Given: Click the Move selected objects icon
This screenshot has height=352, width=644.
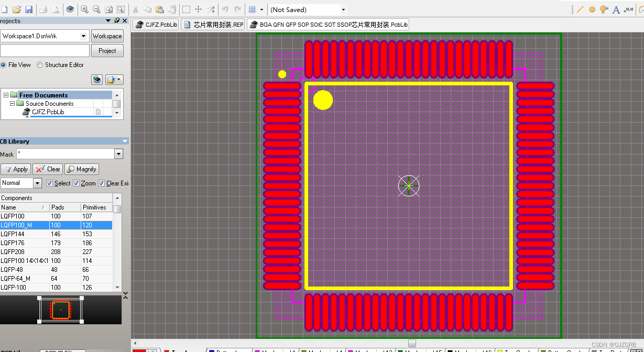Looking at the screenshot, I should (x=198, y=9).
